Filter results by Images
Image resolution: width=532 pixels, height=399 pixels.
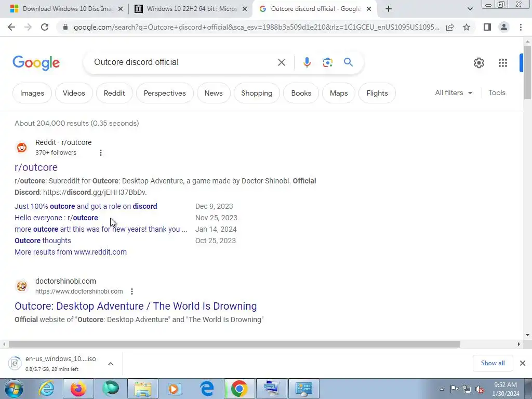[32, 93]
